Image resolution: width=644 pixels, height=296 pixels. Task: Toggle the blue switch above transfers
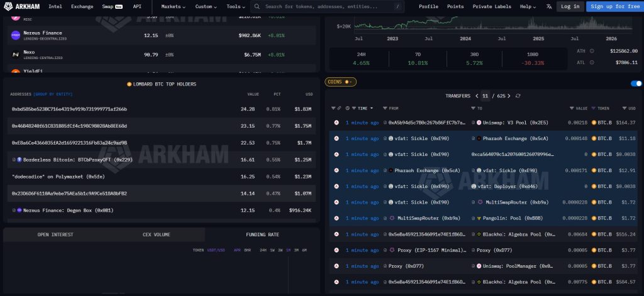[636, 83]
